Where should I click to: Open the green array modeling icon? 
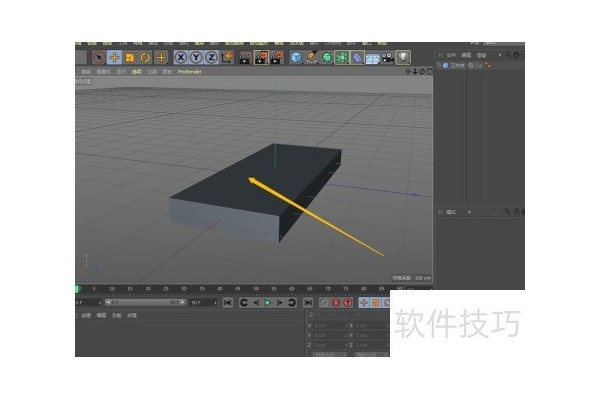point(342,58)
